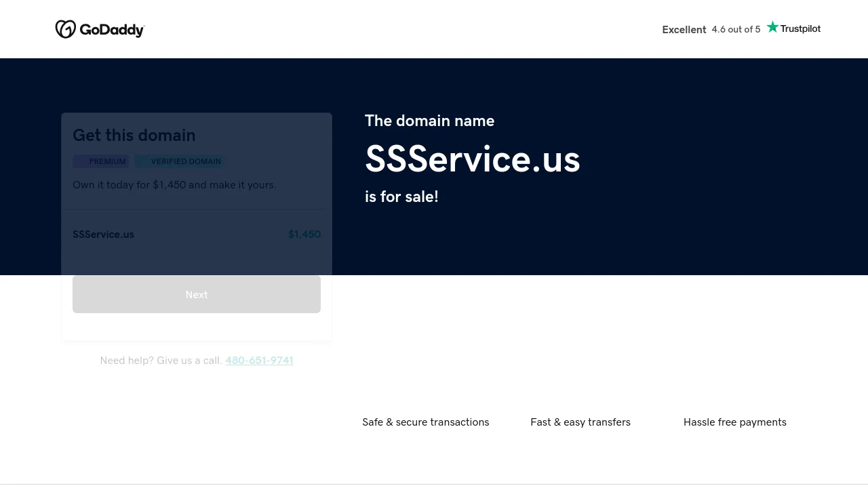Click the '4.6 out of 5' rating text

(736, 30)
